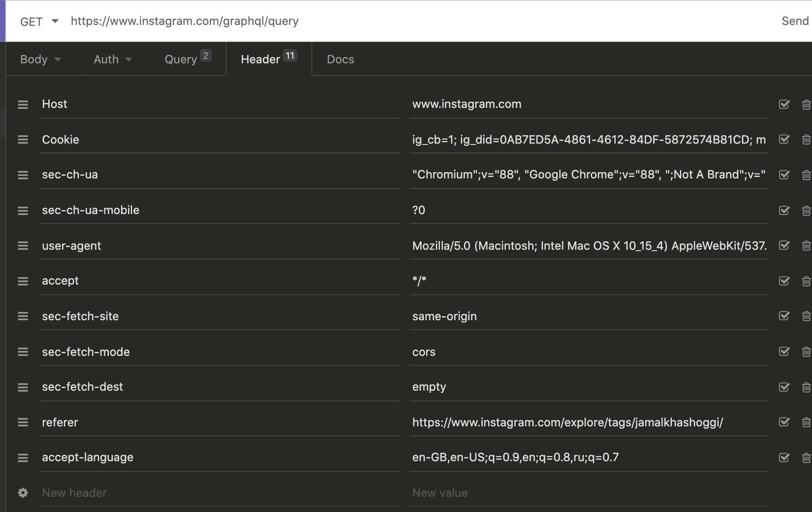This screenshot has height=512, width=812.
Task: Click the drag handle of sec-fetch-site row
Action: 23,316
